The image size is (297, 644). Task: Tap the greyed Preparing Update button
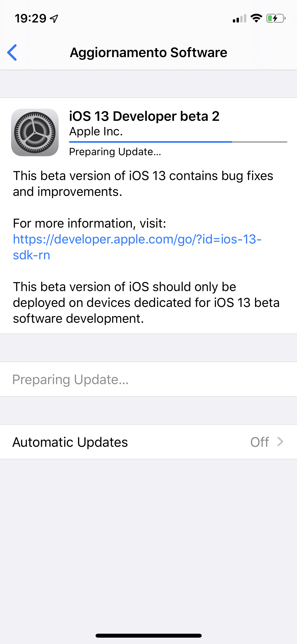coord(70,379)
